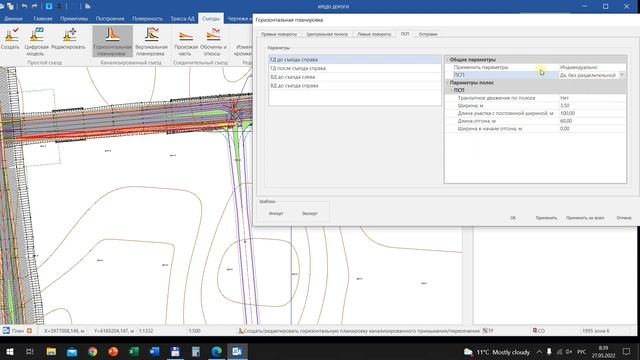This screenshot has height=360, width=640.
Task: Select the Съезды ribbon tab
Action: click(x=211, y=18)
